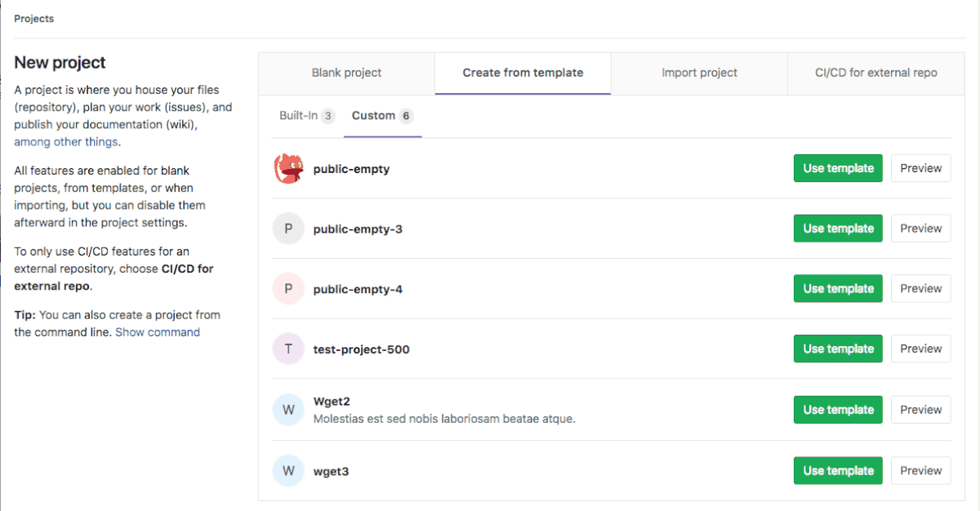Switch to the Built-in templates sub-tab
The height and width of the screenshot is (511, 980).
point(305,116)
